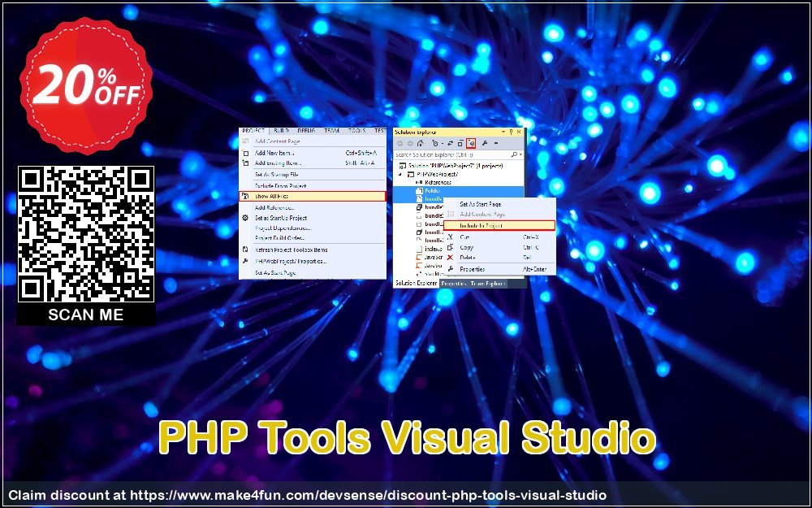Select Include In Project in context menu
The width and height of the screenshot is (812, 508).
pos(499,225)
